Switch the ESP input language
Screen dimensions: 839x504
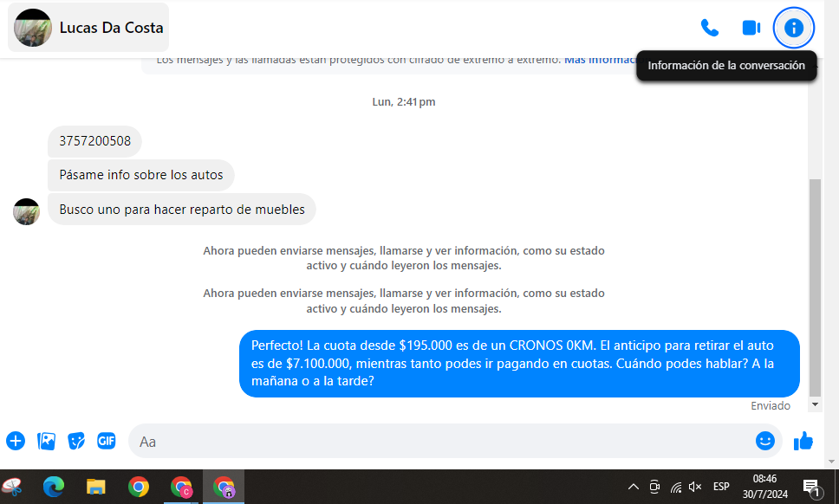coord(721,487)
